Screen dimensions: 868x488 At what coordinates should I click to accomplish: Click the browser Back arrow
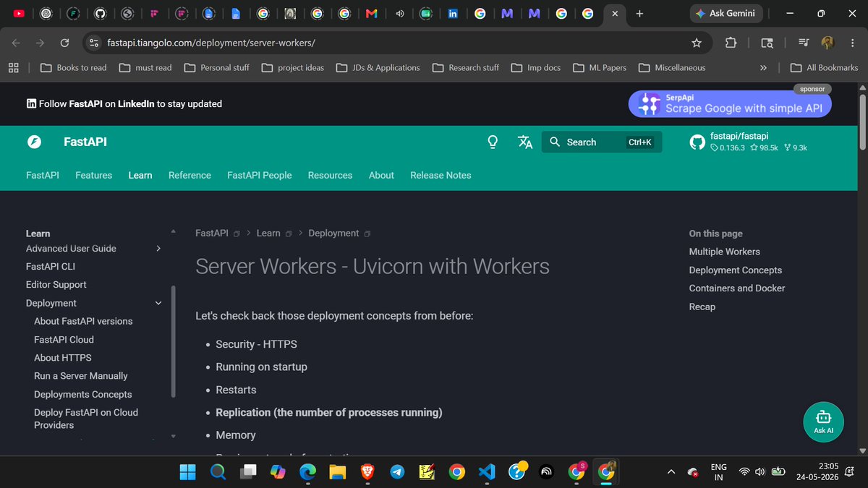(x=17, y=43)
